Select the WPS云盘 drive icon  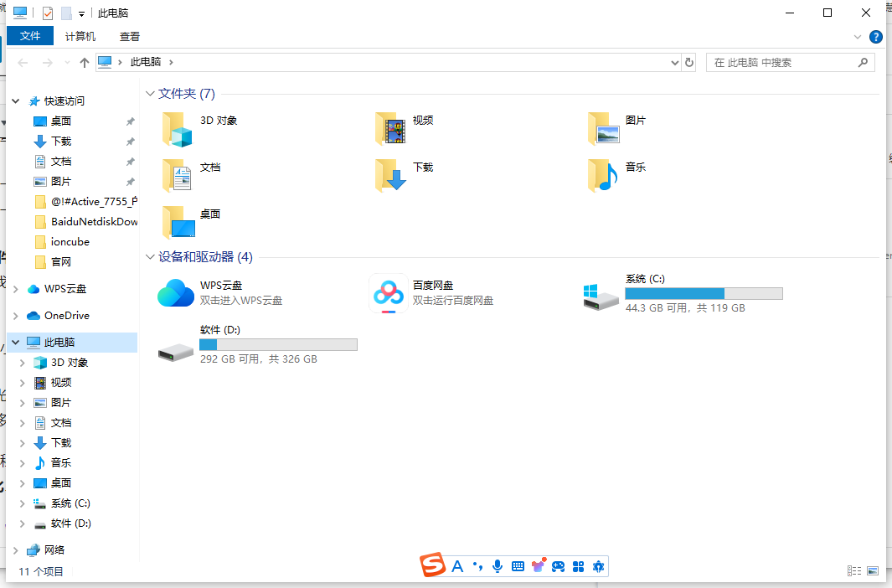[x=175, y=293]
